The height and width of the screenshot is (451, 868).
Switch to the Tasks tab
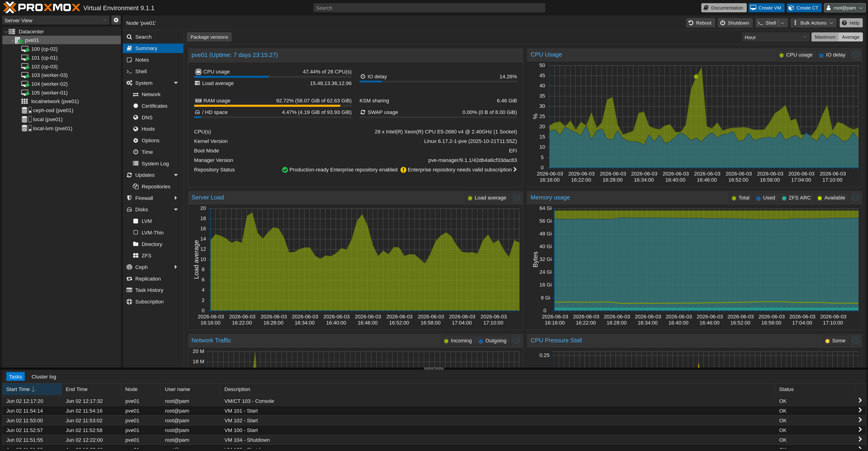click(x=16, y=377)
